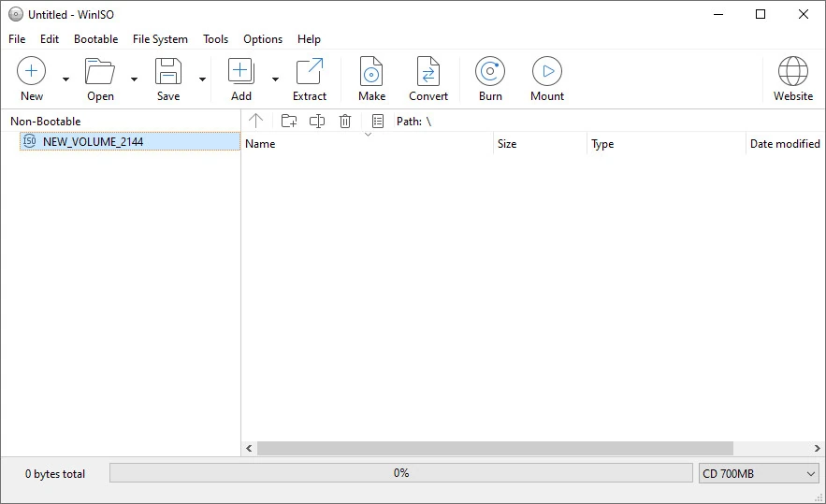This screenshot has height=504, width=826.
Task: Open the CD 700MB media size dropdown
Action: [759, 473]
